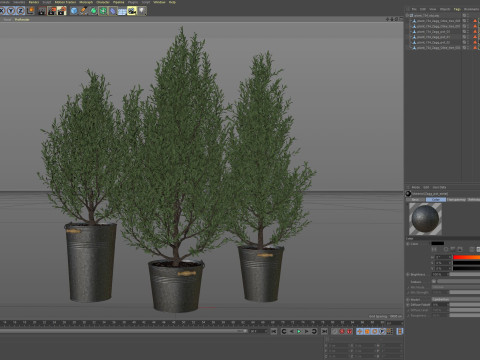Click Phong tag on last child object
Image resolution: width=480 pixels, height=360 pixels.
pyautogui.click(x=475, y=48)
